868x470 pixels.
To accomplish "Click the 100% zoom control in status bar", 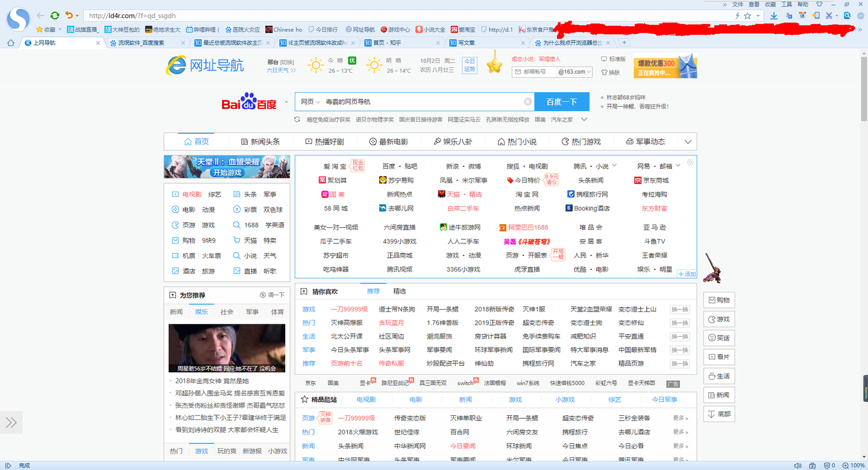I will [853, 465].
